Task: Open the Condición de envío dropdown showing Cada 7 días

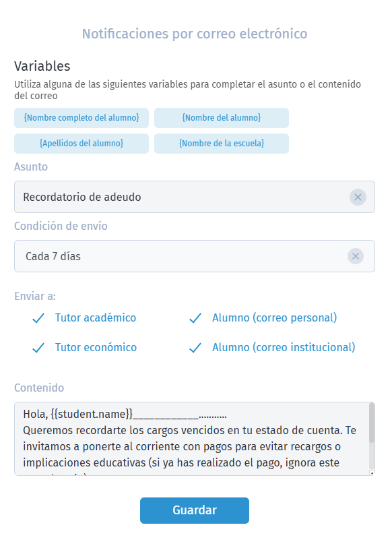Action: click(195, 256)
